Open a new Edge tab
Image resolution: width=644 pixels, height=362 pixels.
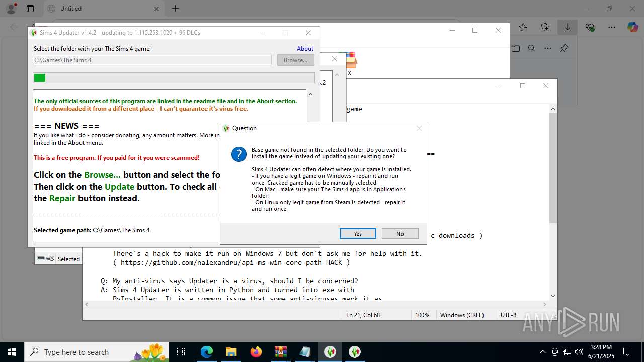(175, 9)
